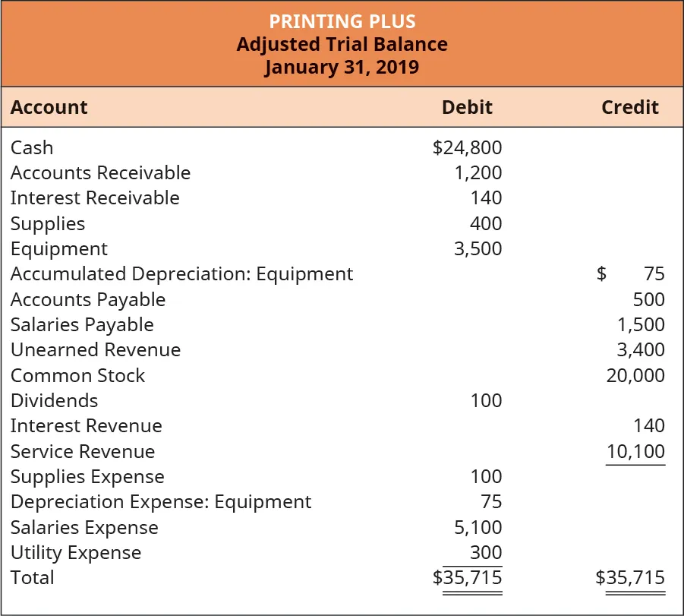Select the Cash account row label
Image resolution: width=684 pixels, height=616 pixels.
point(32,147)
